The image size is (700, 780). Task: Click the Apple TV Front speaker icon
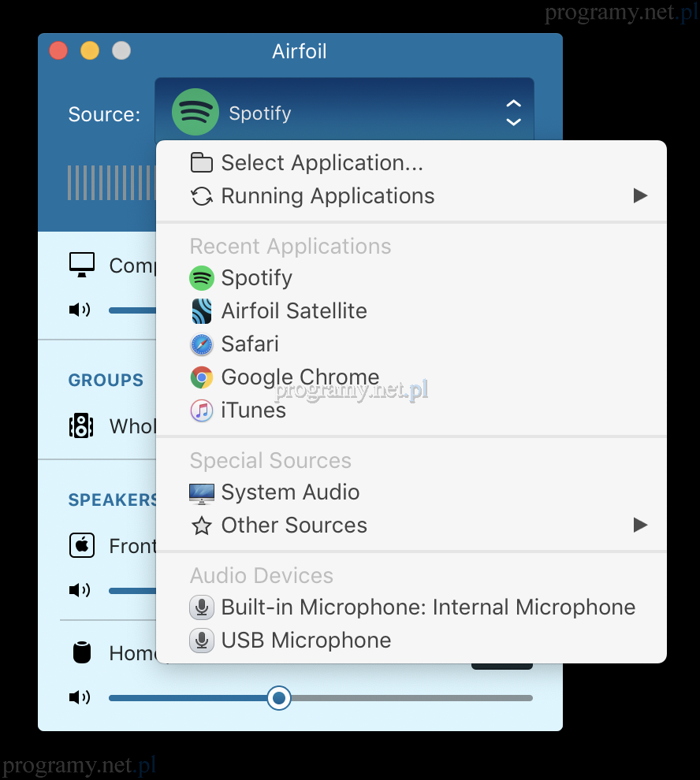point(82,546)
